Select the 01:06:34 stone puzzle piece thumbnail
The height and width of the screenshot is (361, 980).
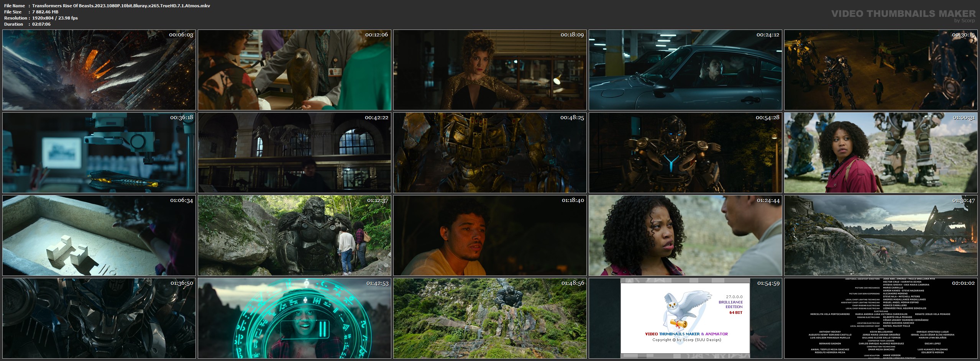[x=99, y=236]
